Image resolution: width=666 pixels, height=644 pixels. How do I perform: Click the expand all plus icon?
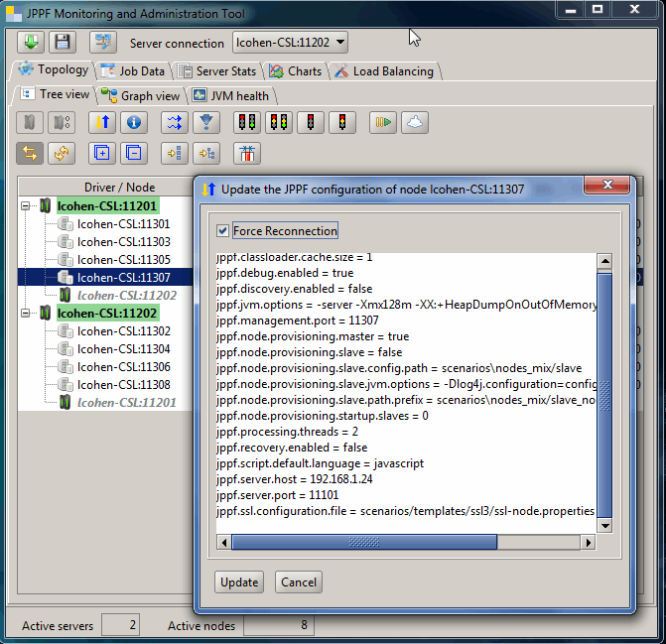(102, 153)
